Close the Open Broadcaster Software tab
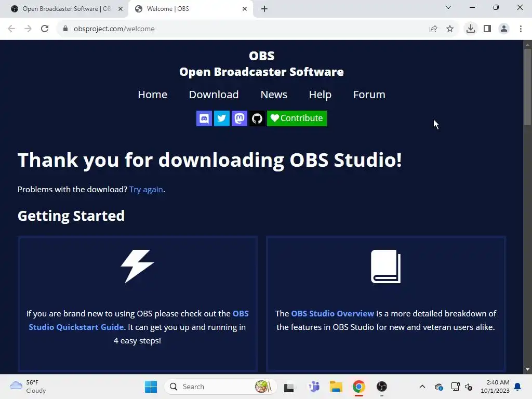 point(120,9)
